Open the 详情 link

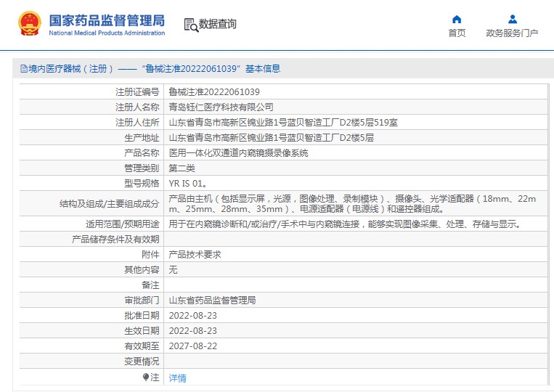point(177,378)
